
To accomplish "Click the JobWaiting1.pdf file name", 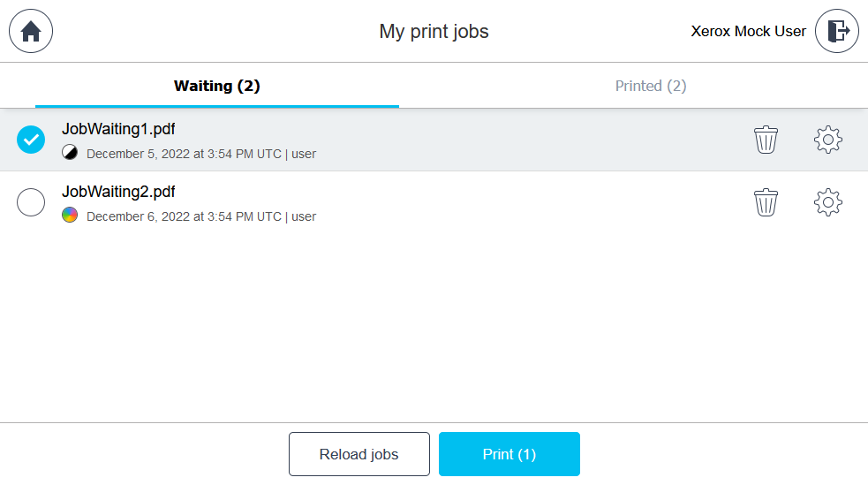I will coord(118,129).
